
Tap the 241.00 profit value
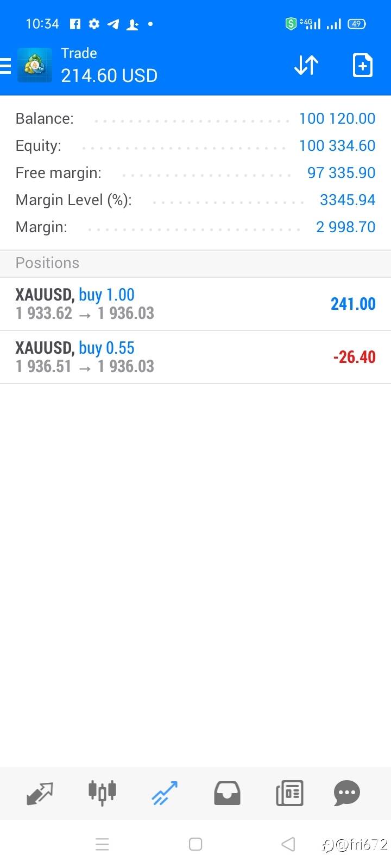coord(353,304)
